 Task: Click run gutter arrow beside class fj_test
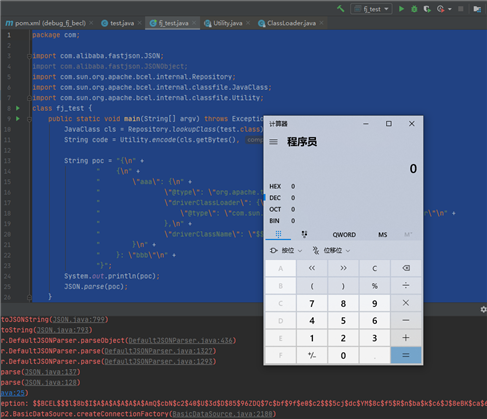(18, 108)
